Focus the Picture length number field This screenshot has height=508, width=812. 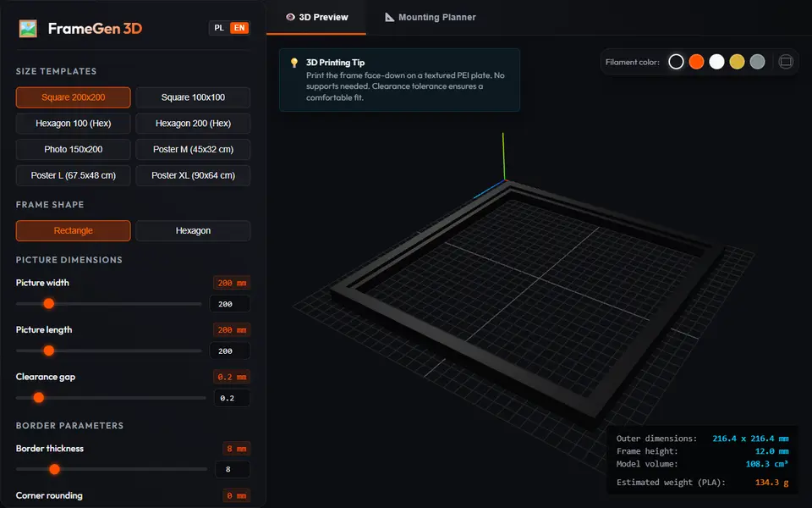point(229,351)
